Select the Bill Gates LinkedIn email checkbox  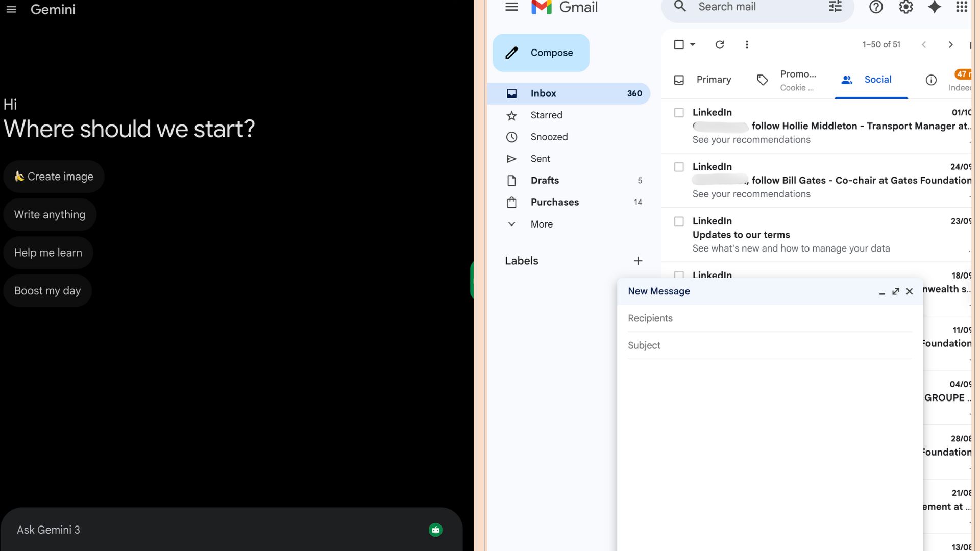679,167
